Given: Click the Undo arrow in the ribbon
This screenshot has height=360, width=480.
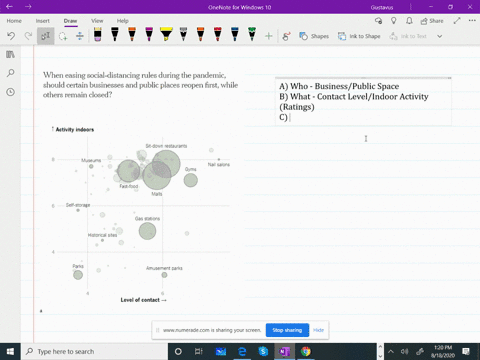Looking at the screenshot, I should click(11, 36).
